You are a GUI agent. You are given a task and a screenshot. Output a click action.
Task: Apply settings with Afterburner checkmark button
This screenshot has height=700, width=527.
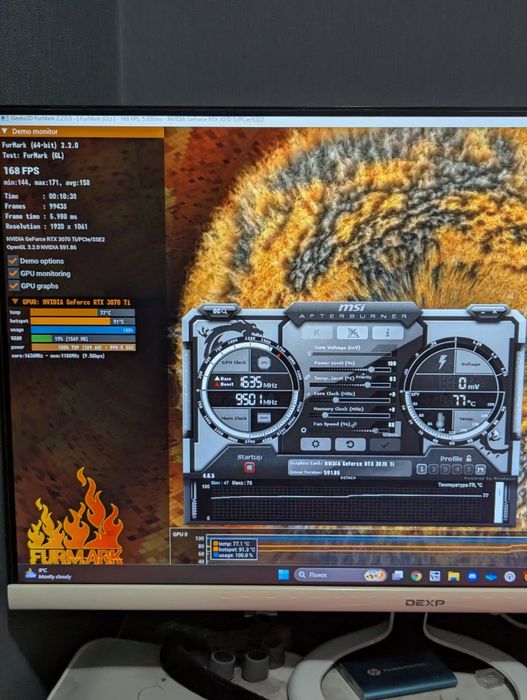[385, 444]
